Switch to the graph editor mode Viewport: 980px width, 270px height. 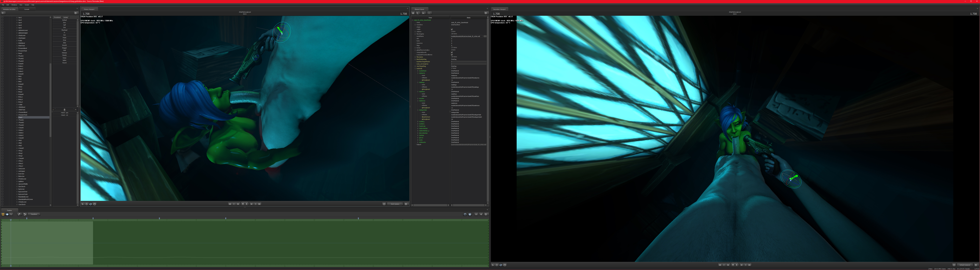11,214
